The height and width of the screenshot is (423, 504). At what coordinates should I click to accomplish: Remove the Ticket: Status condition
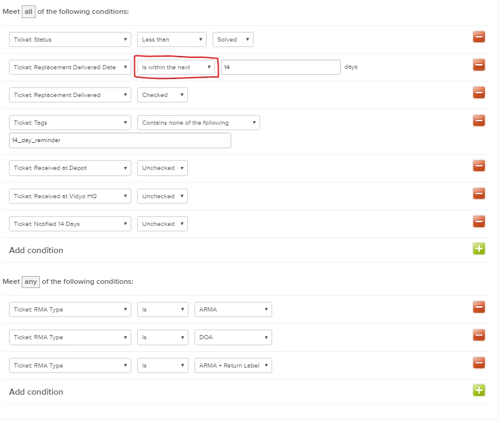tap(479, 37)
